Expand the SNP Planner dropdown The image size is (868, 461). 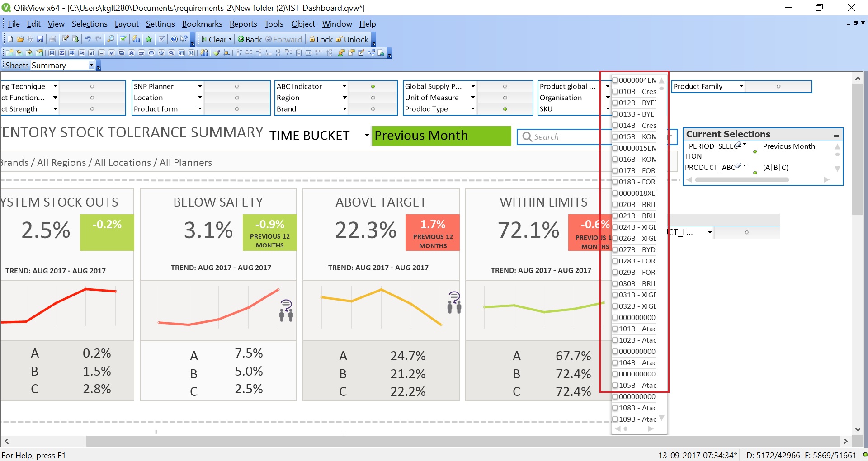click(x=200, y=86)
